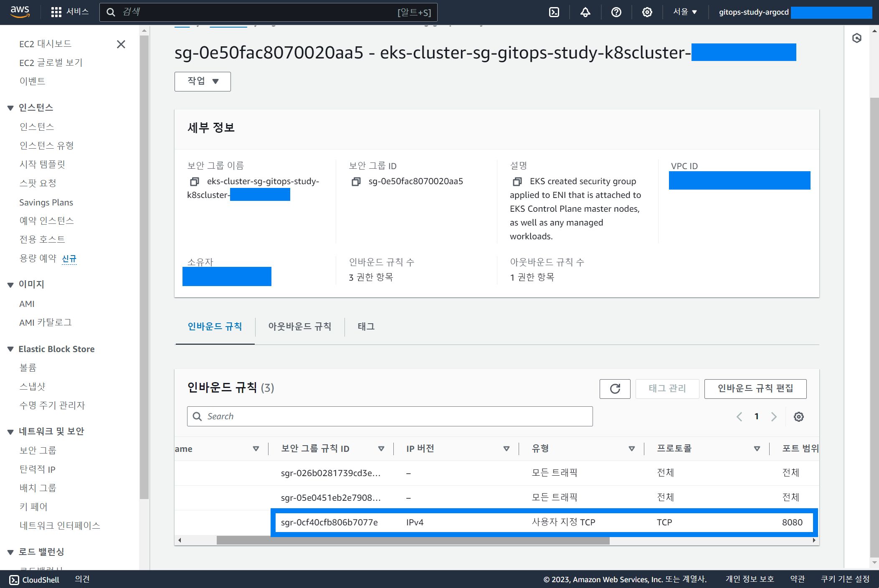Click the 인바운드 규칙 편집 button

tap(755, 389)
